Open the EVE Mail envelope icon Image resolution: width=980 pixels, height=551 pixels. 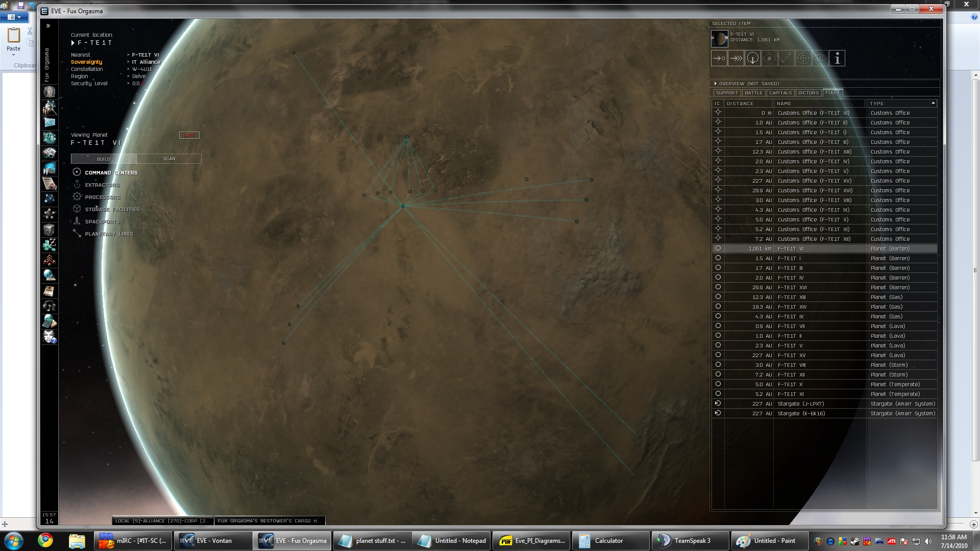(50, 122)
